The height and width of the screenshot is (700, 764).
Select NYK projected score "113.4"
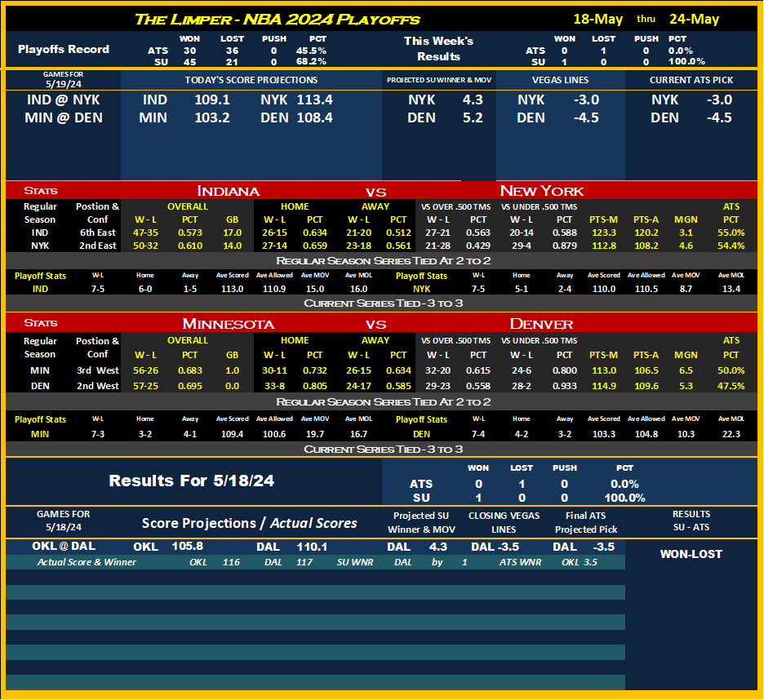[315, 100]
